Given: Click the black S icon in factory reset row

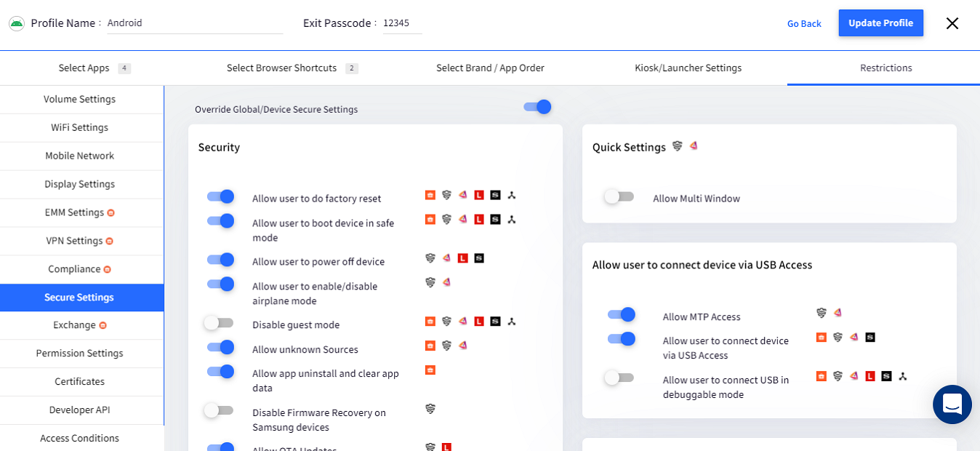Looking at the screenshot, I should click(x=495, y=195).
